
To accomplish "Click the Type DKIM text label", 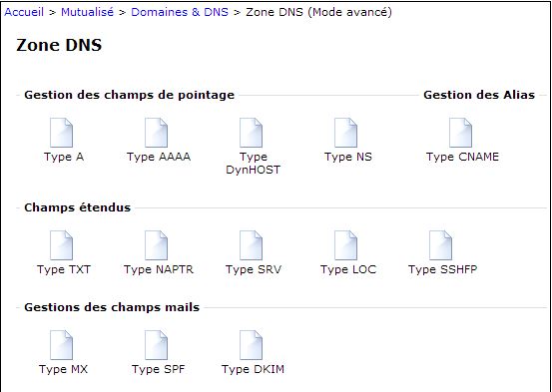I will point(253,369).
